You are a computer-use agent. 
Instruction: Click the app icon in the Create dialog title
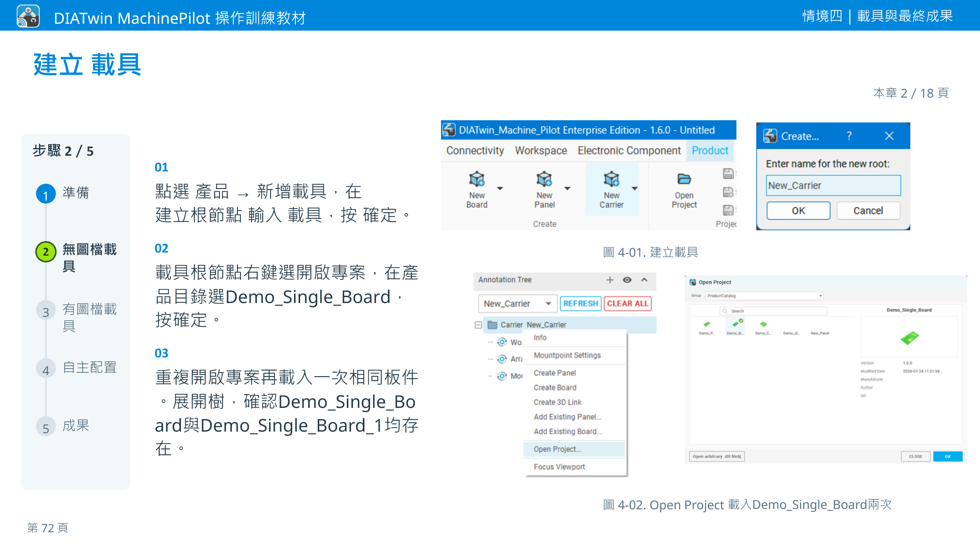(770, 136)
